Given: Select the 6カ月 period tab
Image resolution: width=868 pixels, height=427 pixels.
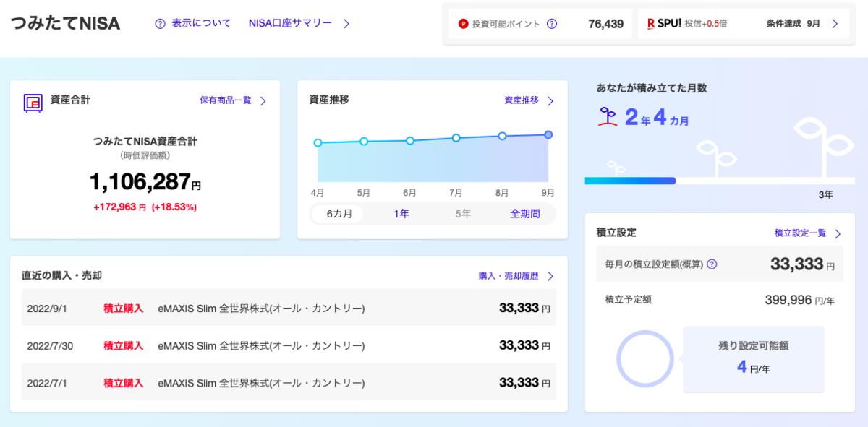Looking at the screenshot, I should (x=339, y=214).
